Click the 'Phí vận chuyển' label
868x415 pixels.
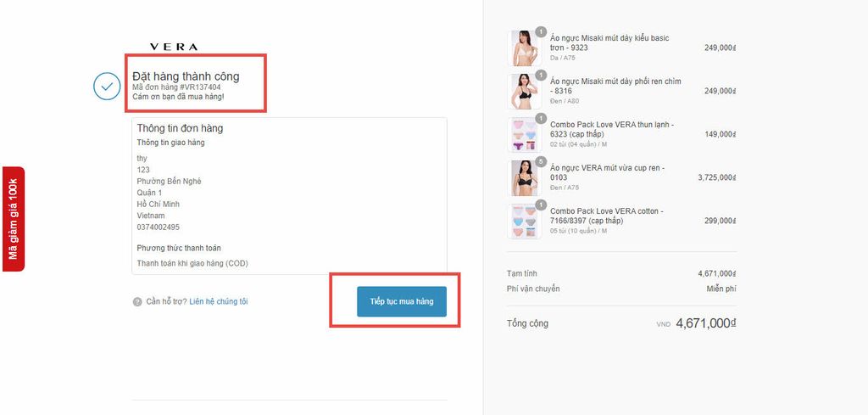[x=533, y=289]
